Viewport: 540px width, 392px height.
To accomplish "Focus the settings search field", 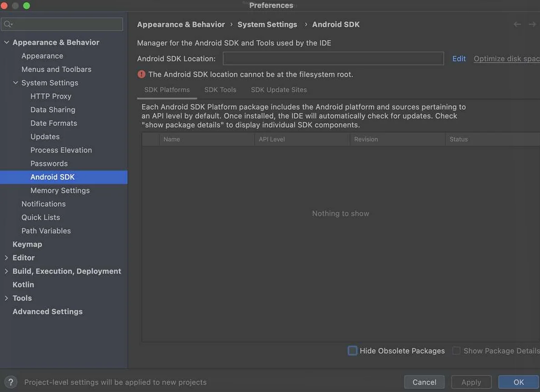I will point(62,24).
